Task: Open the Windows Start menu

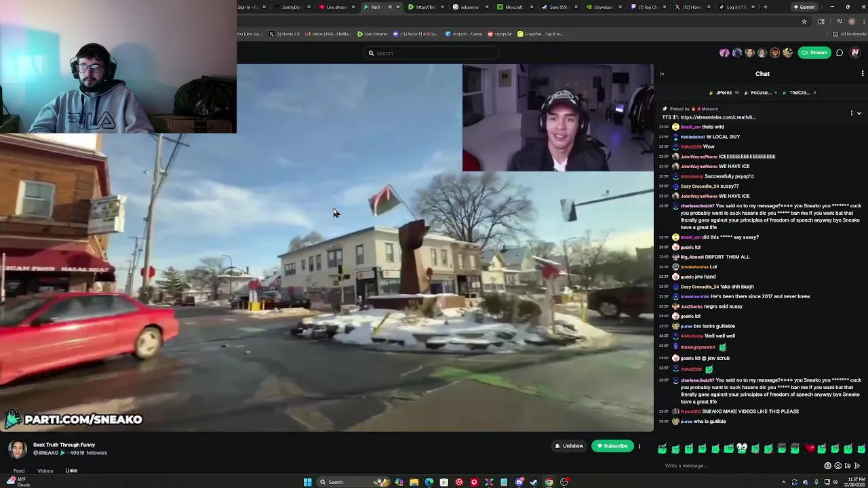Action: [307, 482]
